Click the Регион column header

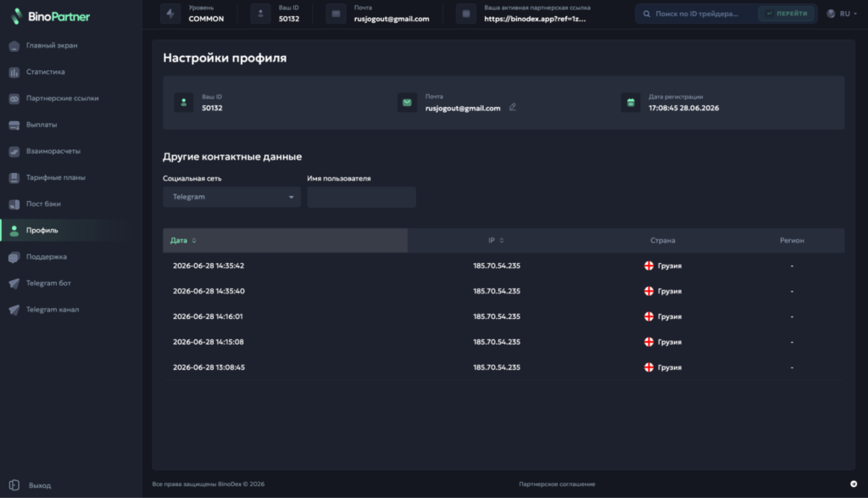tap(793, 240)
